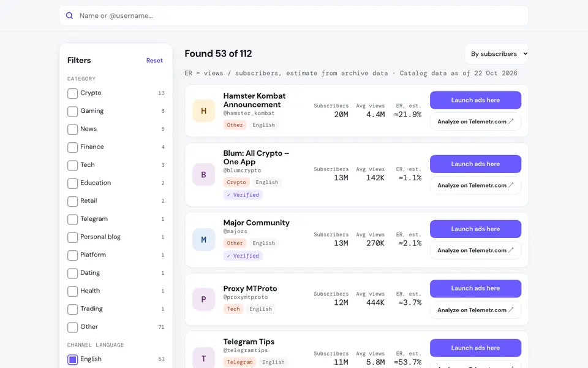Image resolution: width=588 pixels, height=368 pixels.
Task: Analyze Blum on Telemetr.com
Action: (x=475, y=185)
